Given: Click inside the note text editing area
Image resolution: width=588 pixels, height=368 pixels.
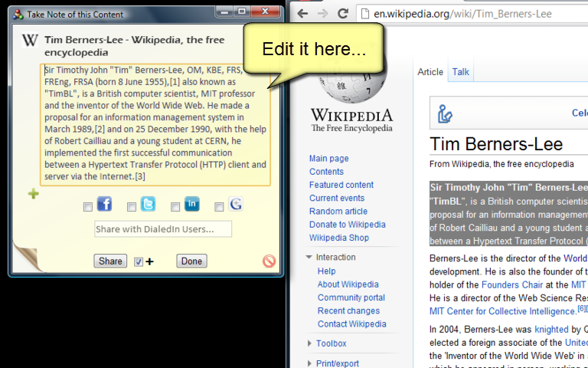Looking at the screenshot, I should pyautogui.click(x=155, y=125).
